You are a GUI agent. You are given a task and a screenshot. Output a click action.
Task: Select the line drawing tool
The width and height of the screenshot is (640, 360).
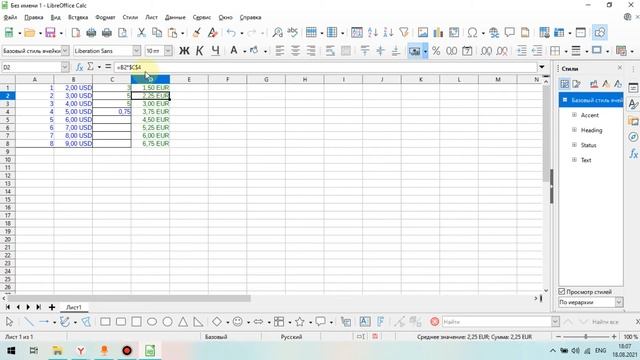[x=29, y=322]
